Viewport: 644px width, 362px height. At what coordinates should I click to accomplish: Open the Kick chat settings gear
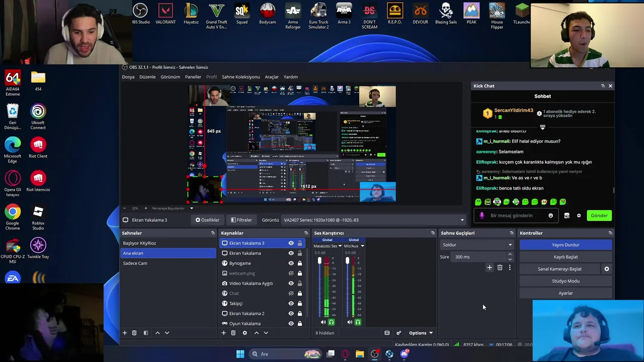pos(579,216)
